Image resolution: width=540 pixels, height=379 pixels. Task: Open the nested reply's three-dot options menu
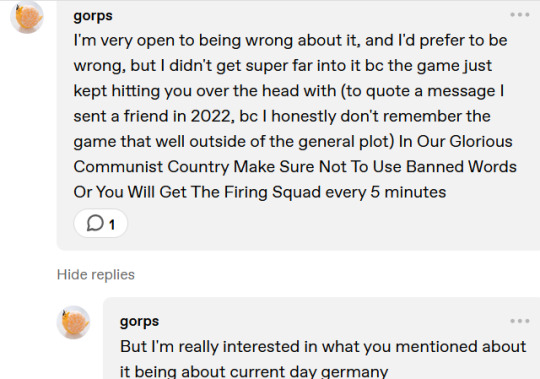[x=520, y=321]
